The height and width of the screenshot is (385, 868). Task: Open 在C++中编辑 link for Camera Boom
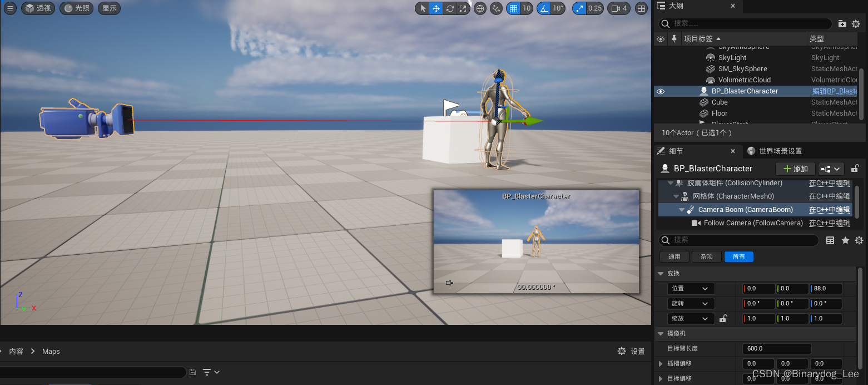click(829, 210)
